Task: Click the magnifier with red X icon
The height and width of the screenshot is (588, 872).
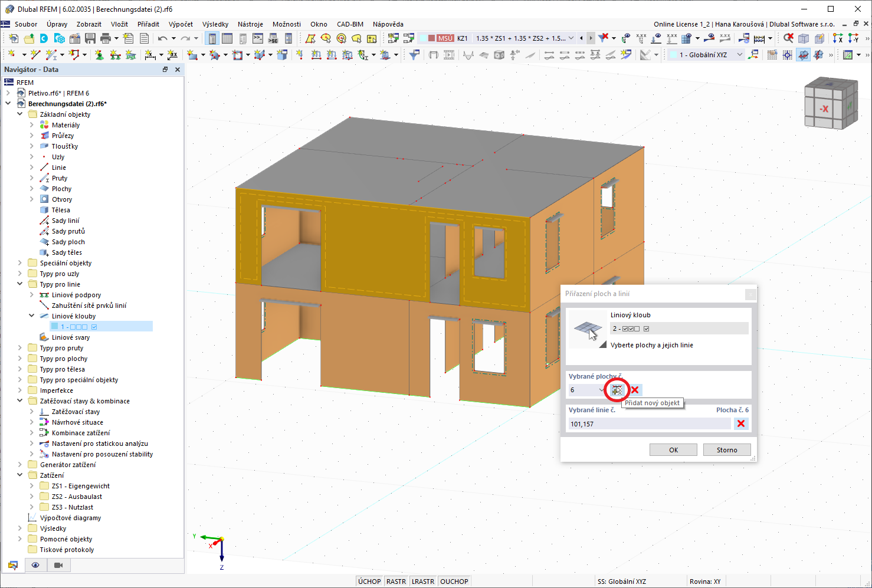Action: [788, 38]
